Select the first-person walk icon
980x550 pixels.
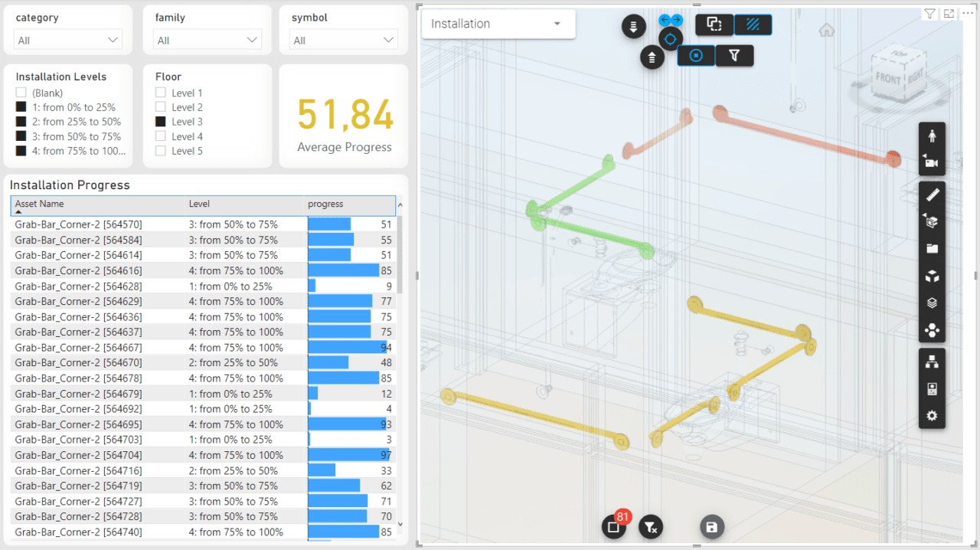[x=932, y=136]
